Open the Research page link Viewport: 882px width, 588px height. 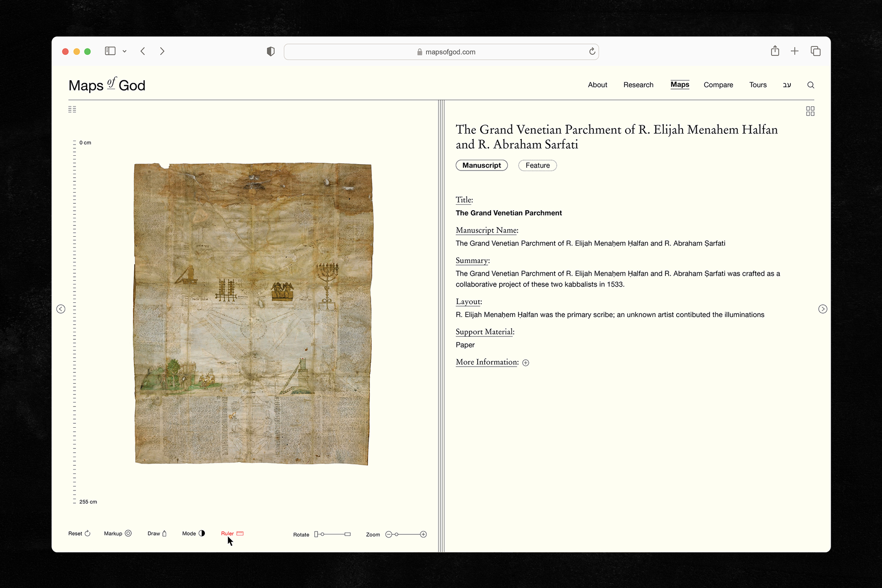click(638, 85)
